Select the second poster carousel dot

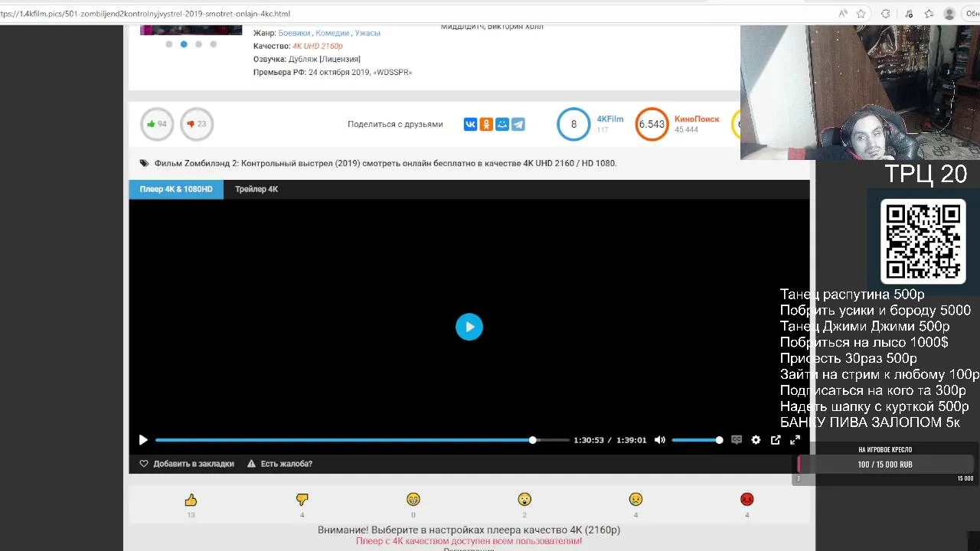pos(184,44)
